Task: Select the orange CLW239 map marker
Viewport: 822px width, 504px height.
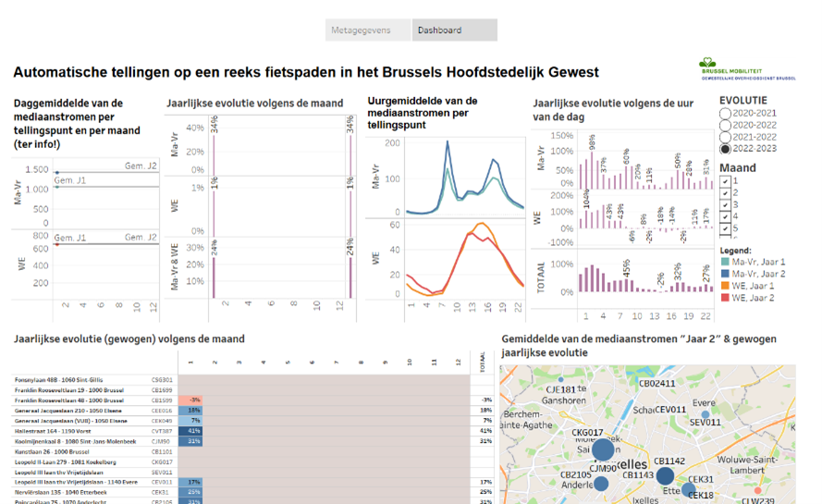Action: [x=757, y=490]
